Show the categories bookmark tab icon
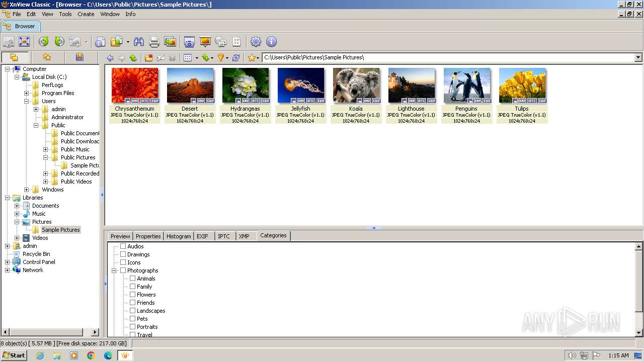The image size is (644, 362). coord(79,57)
